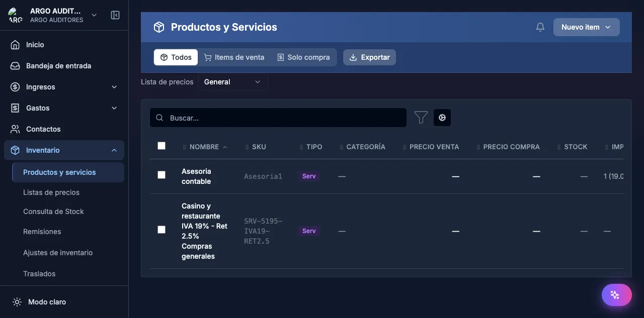Screen dimensions: 644x318
Task: Click the purple AI assistant sparkle button
Action: [x=616, y=294]
